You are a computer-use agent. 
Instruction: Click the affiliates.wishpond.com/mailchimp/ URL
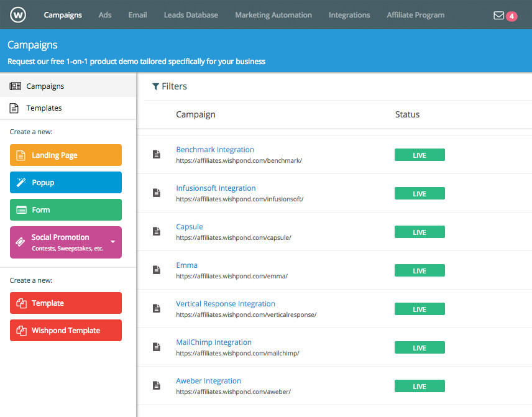pos(237,353)
